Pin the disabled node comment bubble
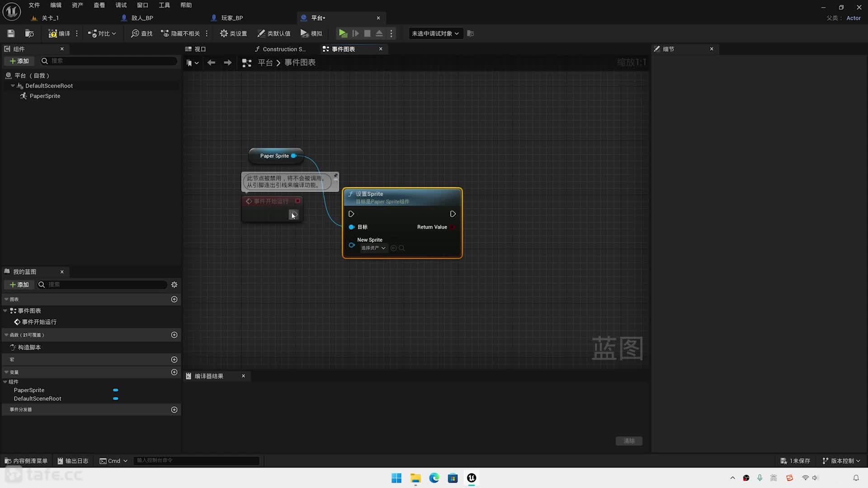The image size is (868, 488). click(x=335, y=175)
